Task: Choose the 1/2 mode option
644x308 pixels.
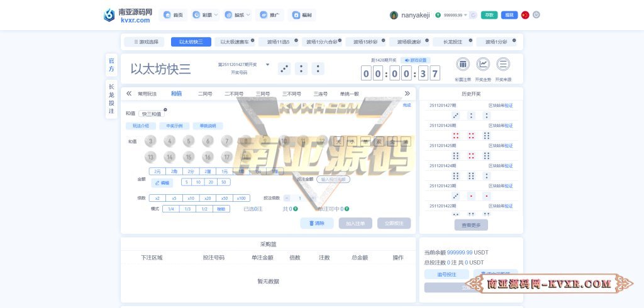Action: click(x=204, y=209)
